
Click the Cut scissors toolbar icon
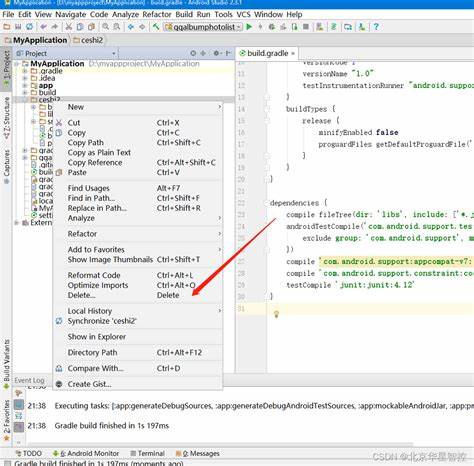pos(69,27)
